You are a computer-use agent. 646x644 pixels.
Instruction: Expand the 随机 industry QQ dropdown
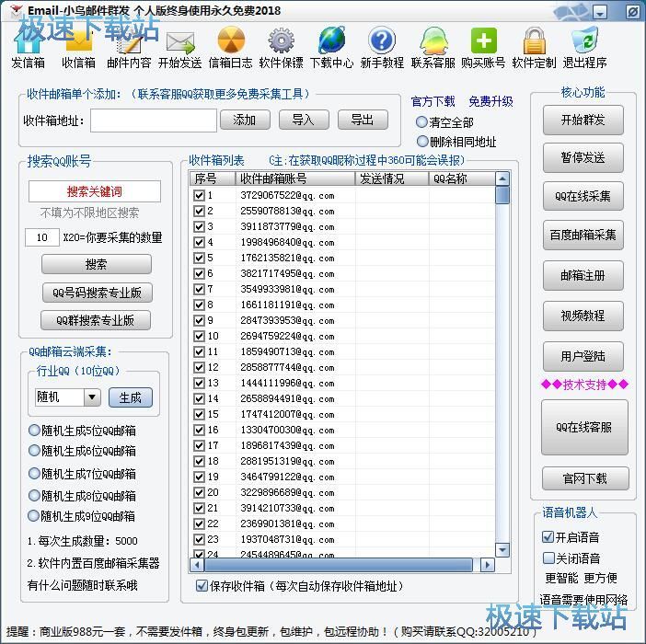[92, 397]
